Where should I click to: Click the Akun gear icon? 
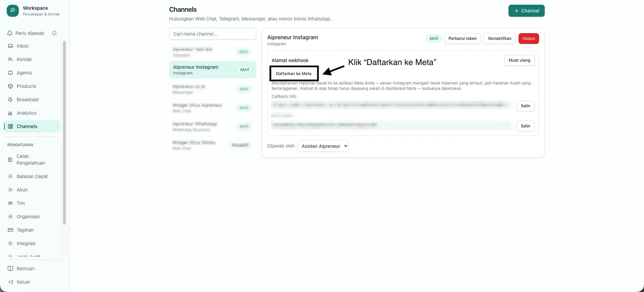[10, 190]
